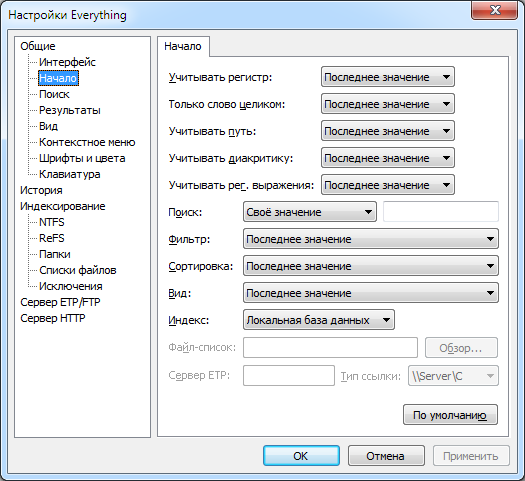Select the Начало tree item

58,78
